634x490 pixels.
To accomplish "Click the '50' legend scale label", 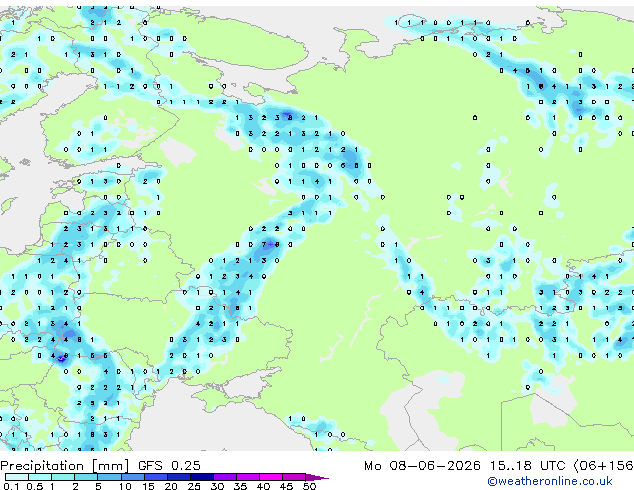I will pyautogui.click(x=309, y=486).
